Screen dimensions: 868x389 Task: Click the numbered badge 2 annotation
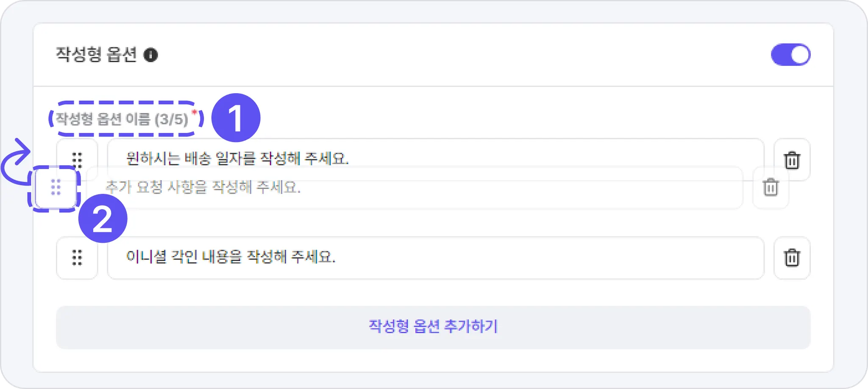[x=103, y=219]
